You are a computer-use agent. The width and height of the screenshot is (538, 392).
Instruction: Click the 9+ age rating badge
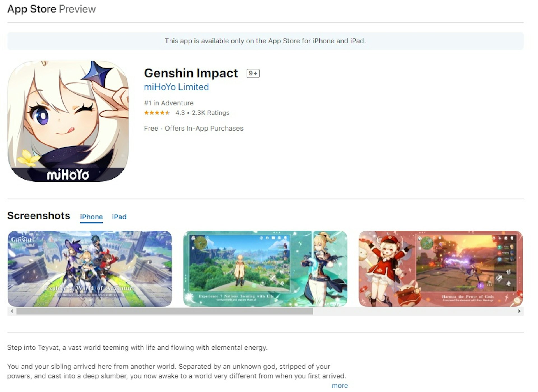click(x=253, y=73)
